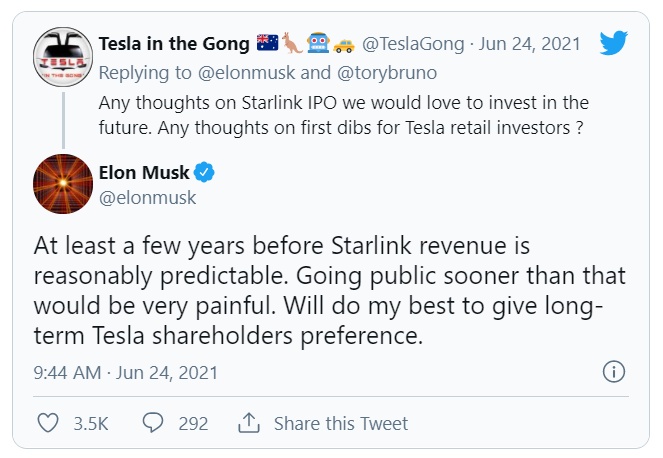
Task: Like the tweet with heart icon
Action: (48, 424)
